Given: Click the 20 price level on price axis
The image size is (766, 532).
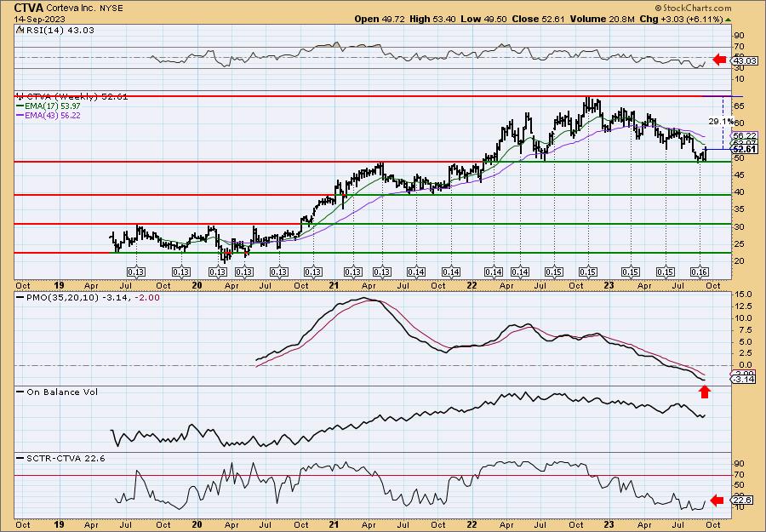Looking at the screenshot, I should click(x=739, y=260).
